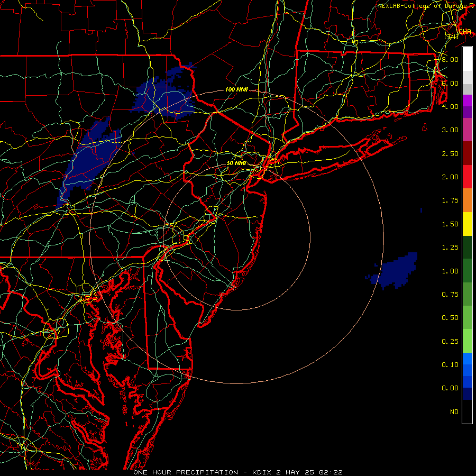Click the green swatch beside 0.75

pyautogui.click(x=467, y=294)
